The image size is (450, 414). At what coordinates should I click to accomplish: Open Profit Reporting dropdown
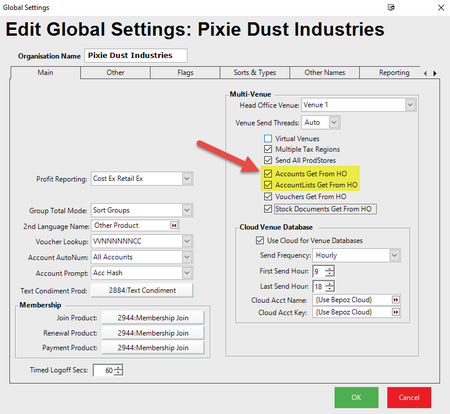click(187, 179)
